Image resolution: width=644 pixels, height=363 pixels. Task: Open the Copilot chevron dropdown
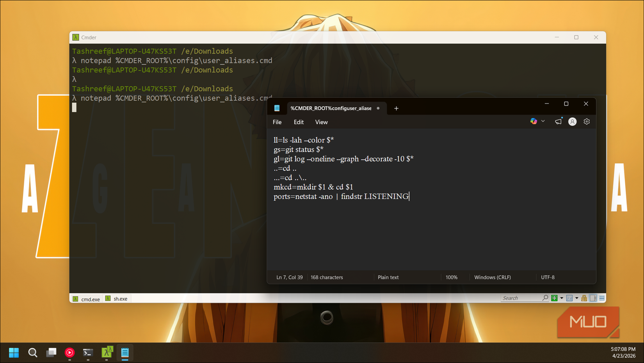pyautogui.click(x=543, y=121)
